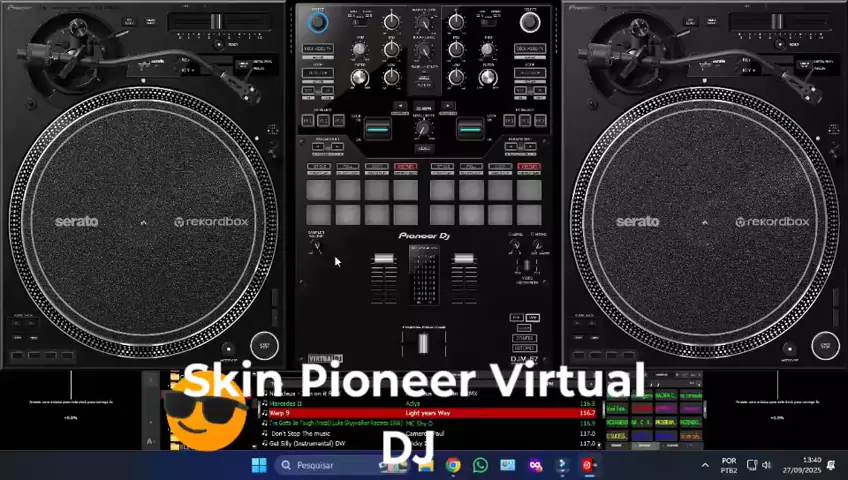Click the left turntable platter with Serato label
848x480 pixels.
coord(143,222)
